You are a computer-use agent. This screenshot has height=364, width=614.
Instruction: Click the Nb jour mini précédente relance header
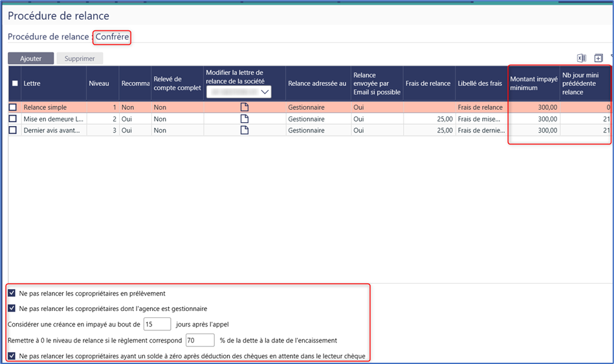pos(586,83)
